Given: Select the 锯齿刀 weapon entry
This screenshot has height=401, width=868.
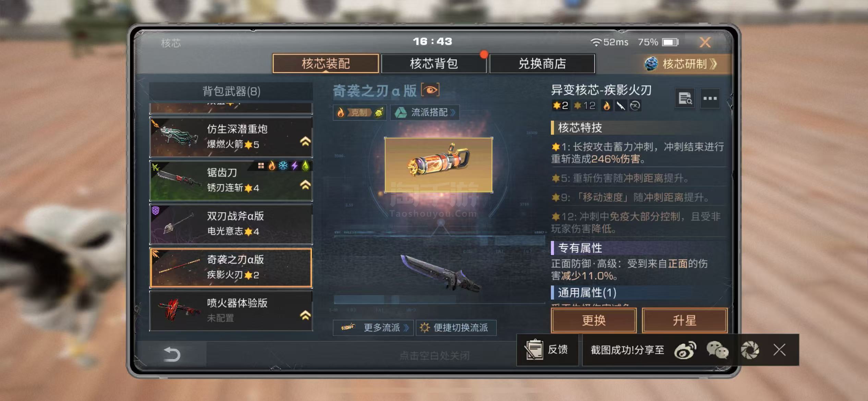Looking at the screenshot, I should (x=231, y=181).
